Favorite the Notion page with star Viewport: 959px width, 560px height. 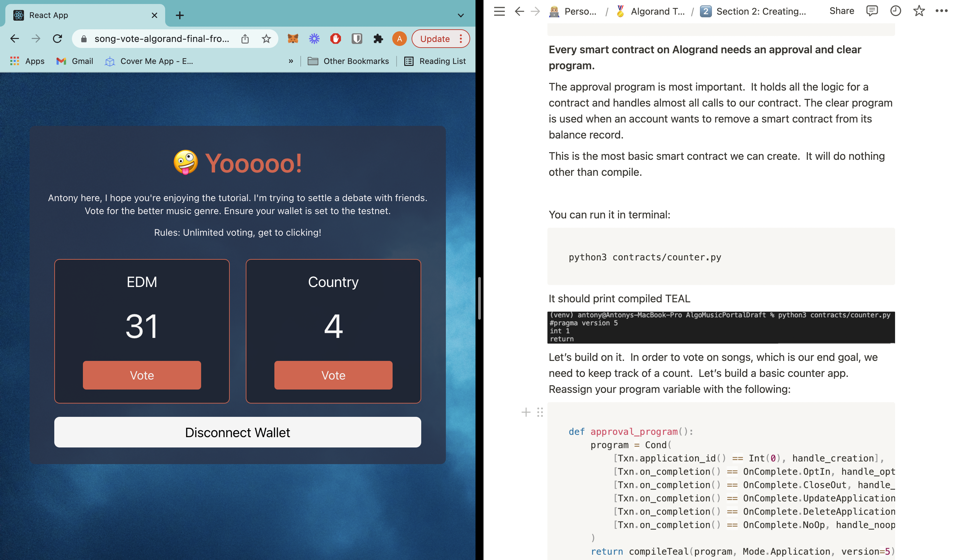click(919, 11)
